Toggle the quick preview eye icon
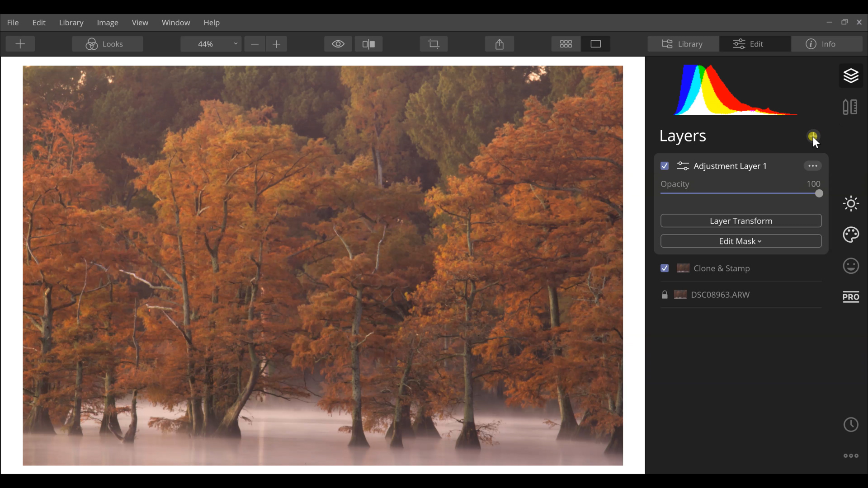Screen dimensions: 868x488 [x=338, y=44]
